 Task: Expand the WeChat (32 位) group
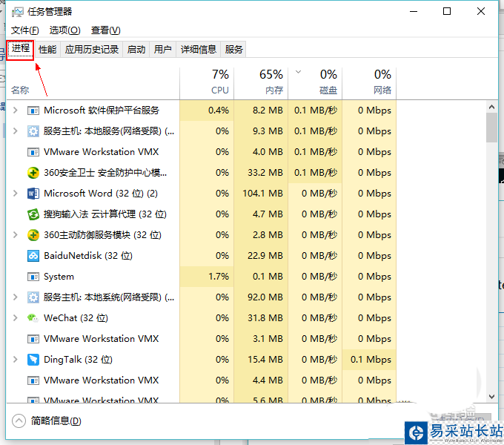15,317
